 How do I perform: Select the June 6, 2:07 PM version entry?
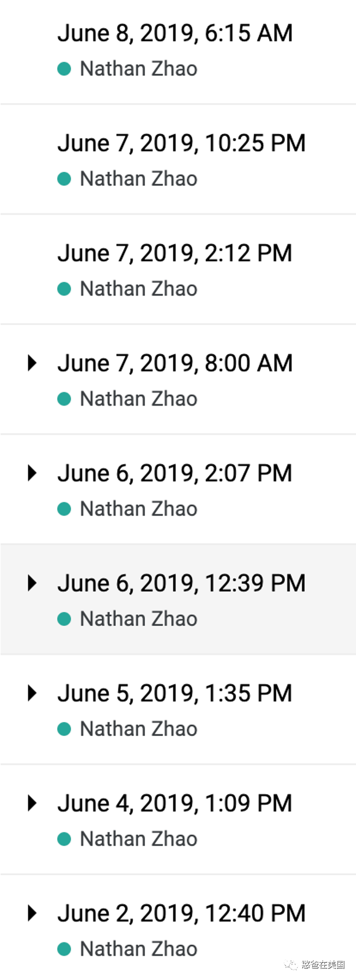(178, 489)
